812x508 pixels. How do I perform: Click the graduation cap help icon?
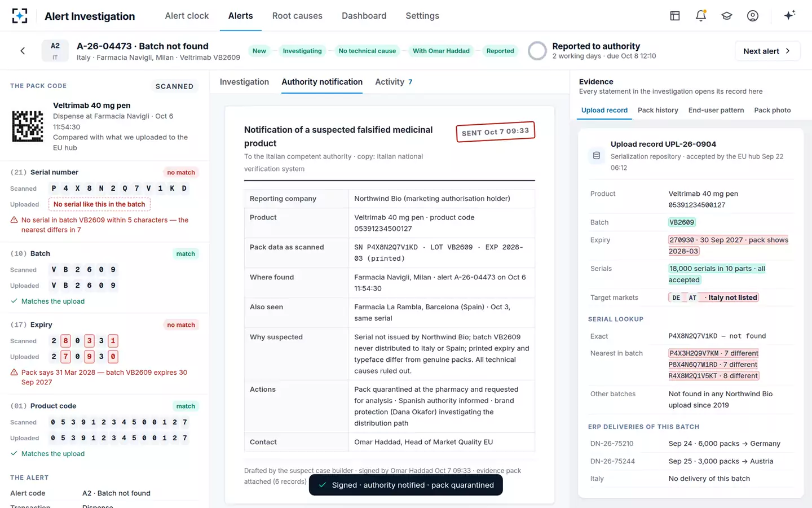(x=727, y=16)
